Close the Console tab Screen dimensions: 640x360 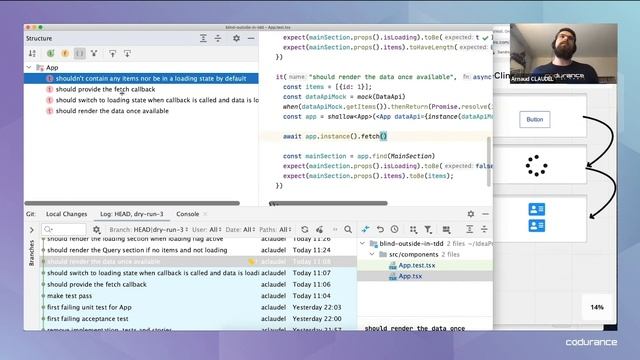205,214
